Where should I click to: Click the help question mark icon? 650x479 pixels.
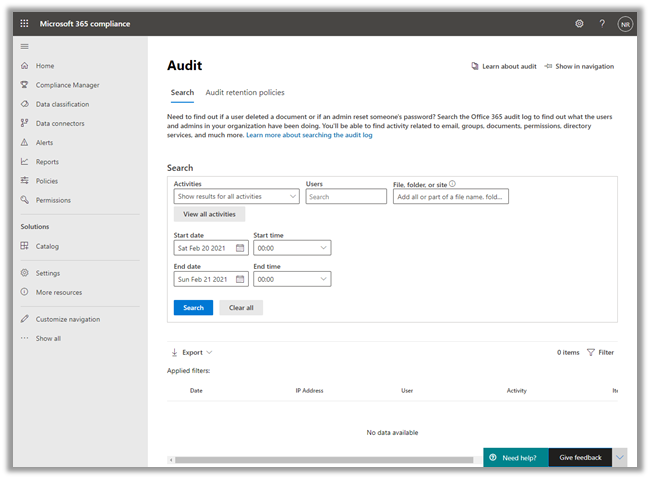(x=602, y=23)
